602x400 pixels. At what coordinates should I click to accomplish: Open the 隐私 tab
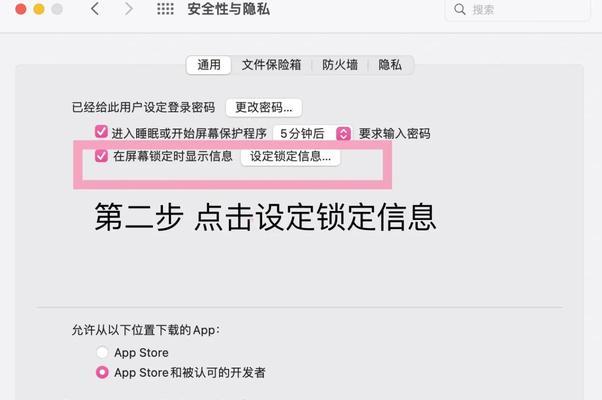tap(390, 65)
